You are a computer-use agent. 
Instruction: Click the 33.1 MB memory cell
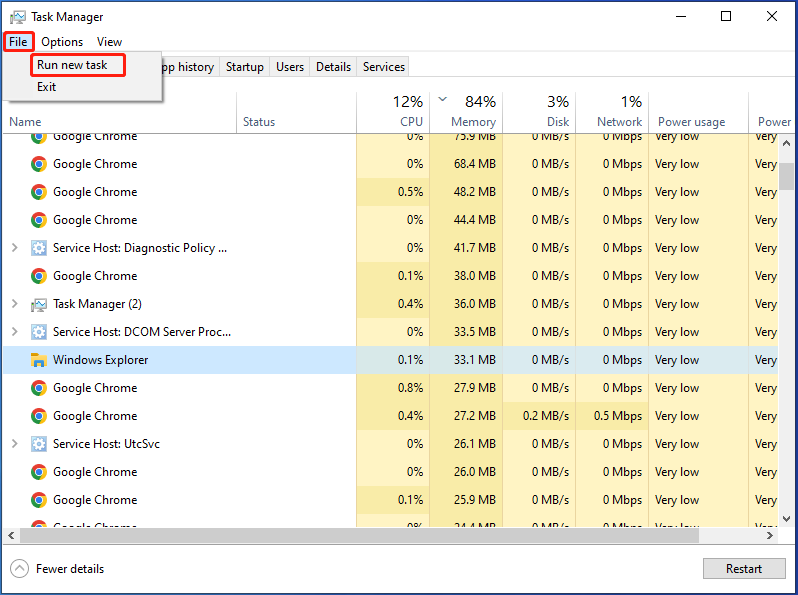click(466, 360)
